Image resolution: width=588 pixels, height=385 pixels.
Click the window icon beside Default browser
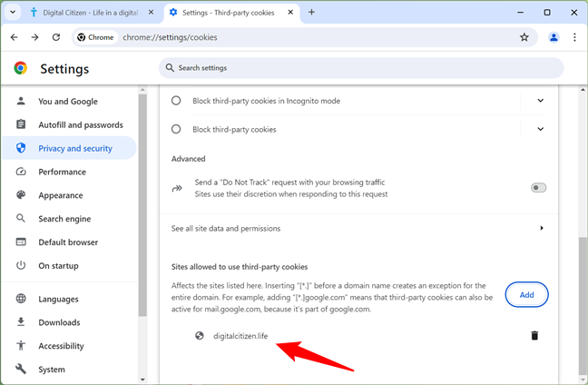21,242
